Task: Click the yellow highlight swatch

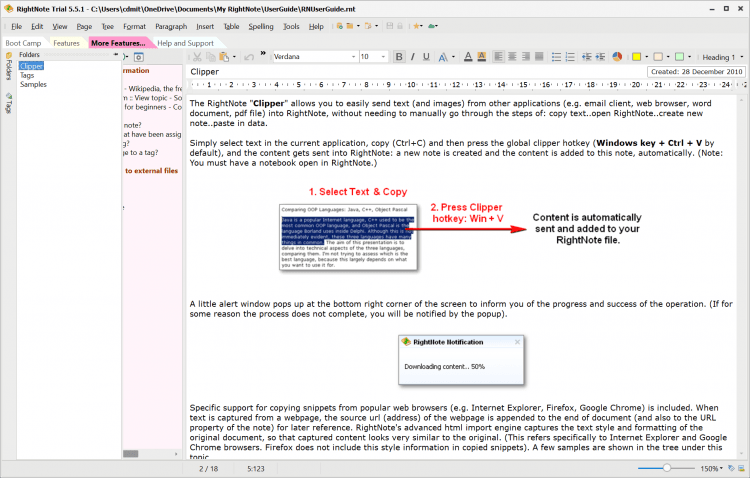Action: [636, 57]
